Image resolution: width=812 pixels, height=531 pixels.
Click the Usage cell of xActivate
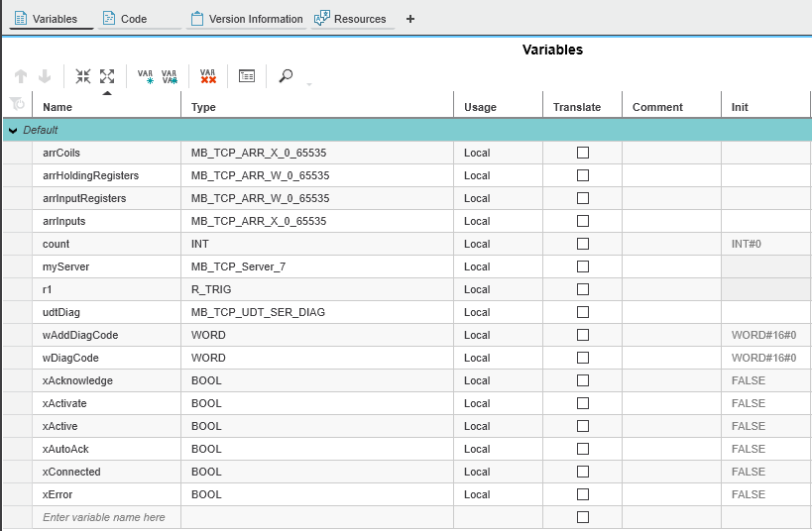coord(498,403)
